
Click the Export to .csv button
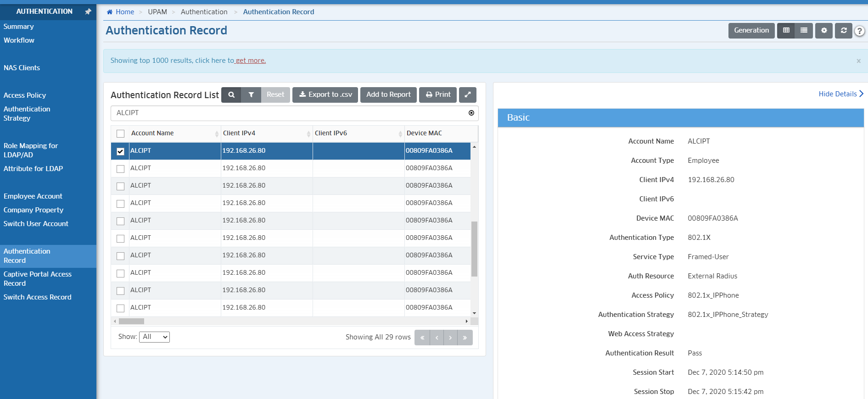coord(325,95)
